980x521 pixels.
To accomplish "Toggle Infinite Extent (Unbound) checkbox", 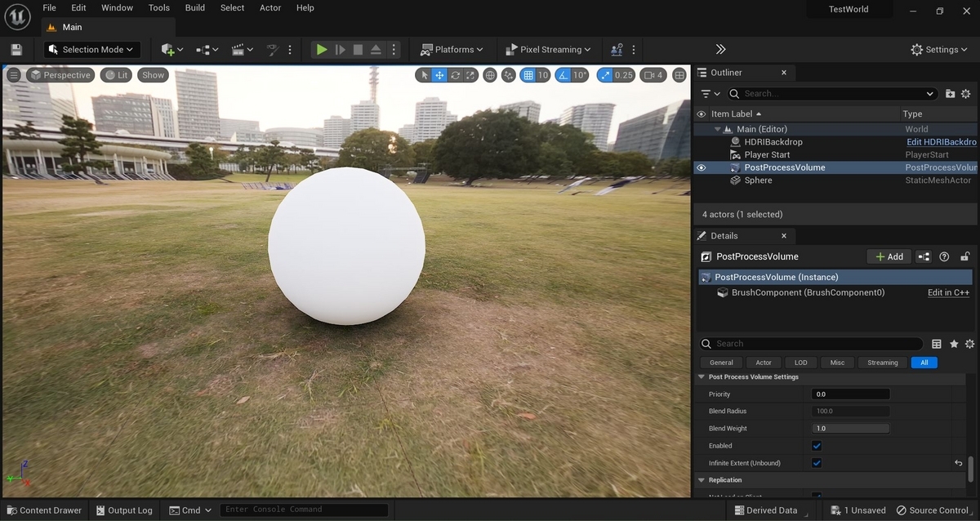I will tap(817, 463).
